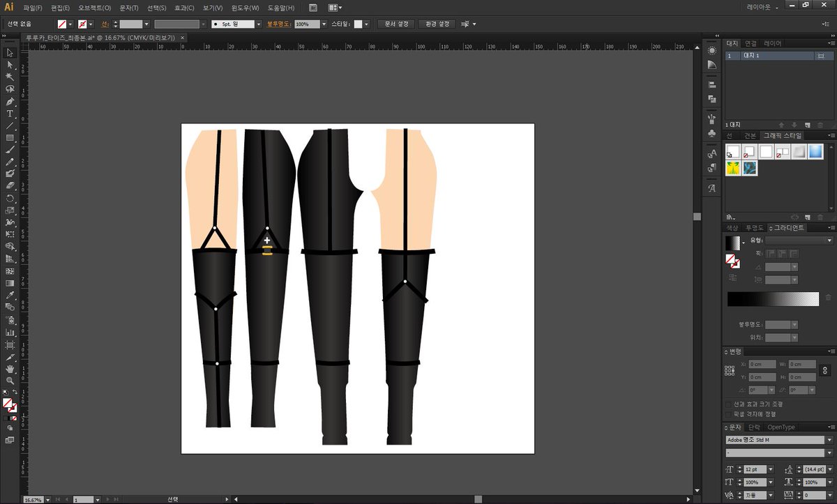Image resolution: width=837 pixels, height=504 pixels.
Task: Apply the blue graphic style thumbnail
Action: pos(815,151)
